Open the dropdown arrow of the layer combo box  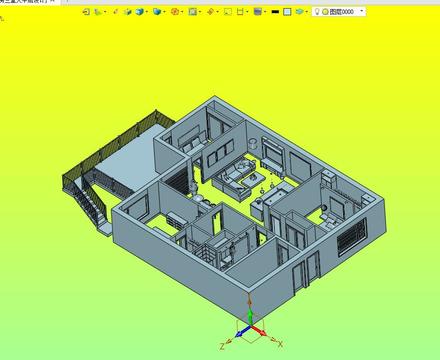362,11
